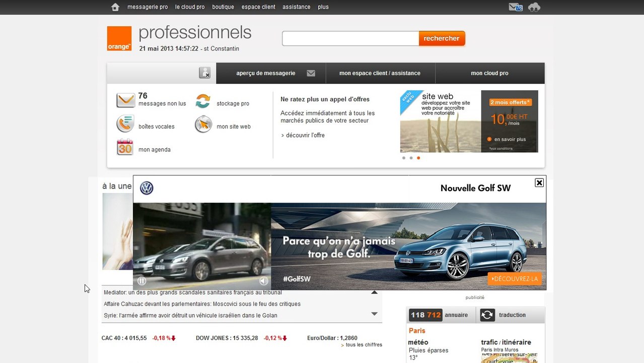Select the third orange carousel dot

[x=418, y=158]
